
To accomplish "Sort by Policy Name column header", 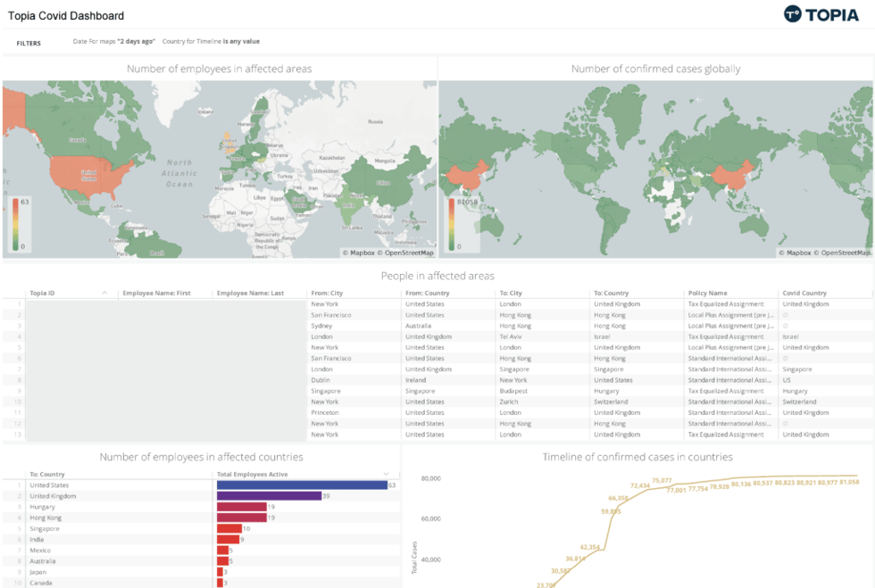I will click(707, 293).
